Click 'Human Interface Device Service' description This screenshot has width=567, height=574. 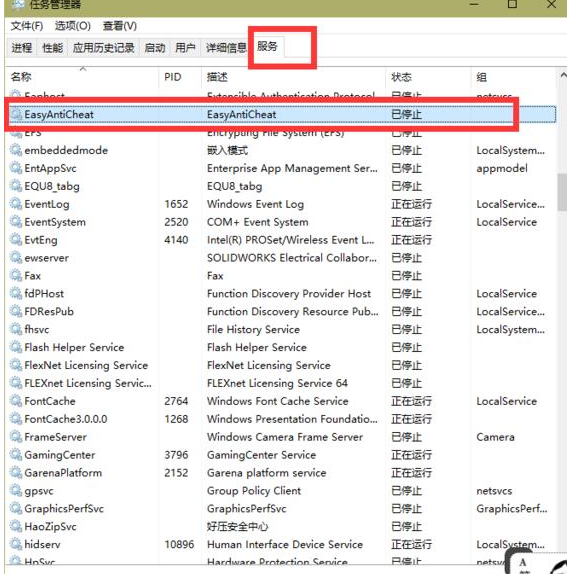(x=285, y=545)
